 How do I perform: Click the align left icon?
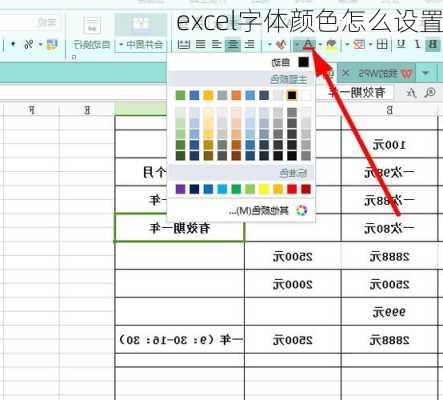click(x=250, y=44)
